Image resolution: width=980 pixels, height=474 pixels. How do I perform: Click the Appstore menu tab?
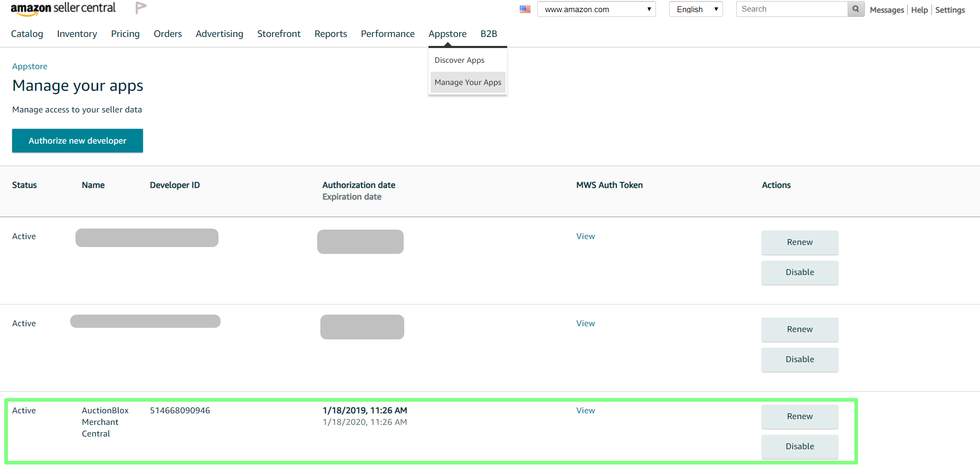(x=448, y=34)
